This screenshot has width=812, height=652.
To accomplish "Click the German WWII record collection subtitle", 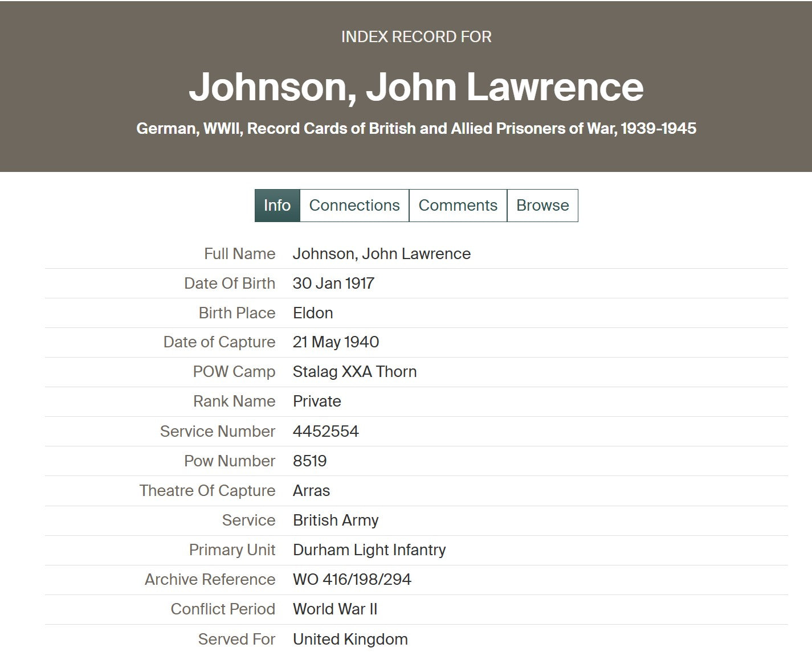I will (x=416, y=129).
